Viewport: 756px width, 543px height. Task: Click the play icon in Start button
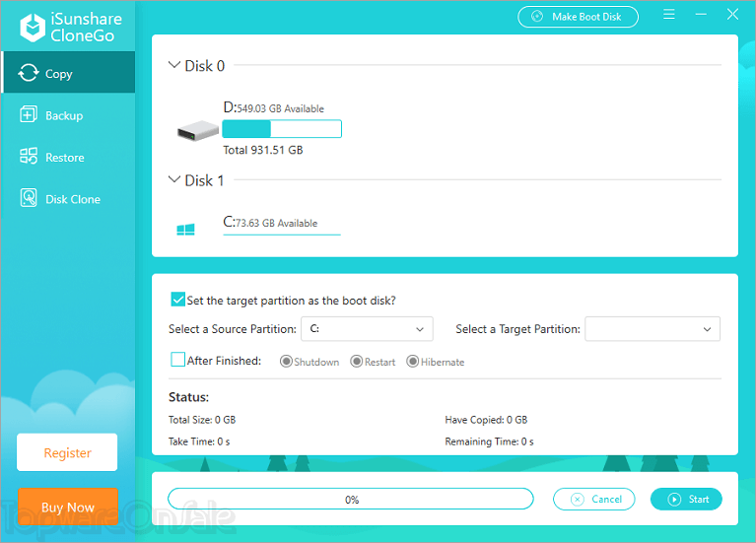pyautogui.click(x=674, y=499)
